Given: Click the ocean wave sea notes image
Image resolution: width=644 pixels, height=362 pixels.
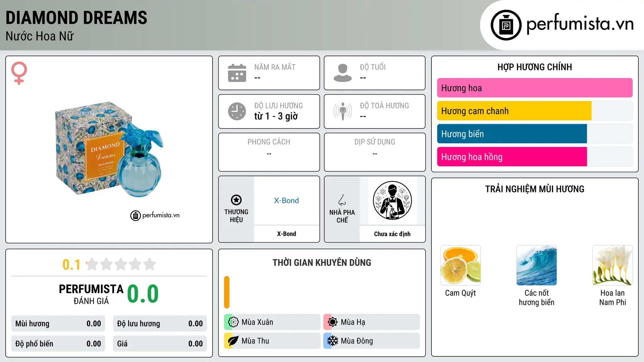Looking at the screenshot, I should [x=536, y=265].
